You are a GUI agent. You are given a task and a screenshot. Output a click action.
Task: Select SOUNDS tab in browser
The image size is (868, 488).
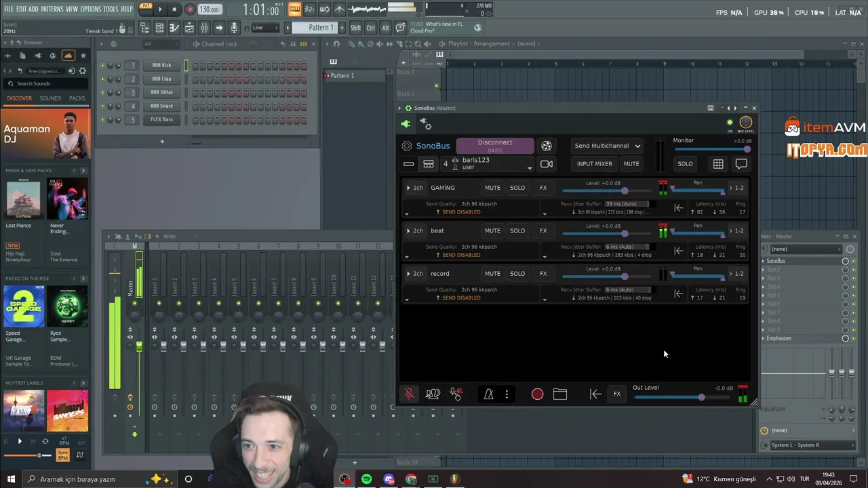click(x=50, y=98)
